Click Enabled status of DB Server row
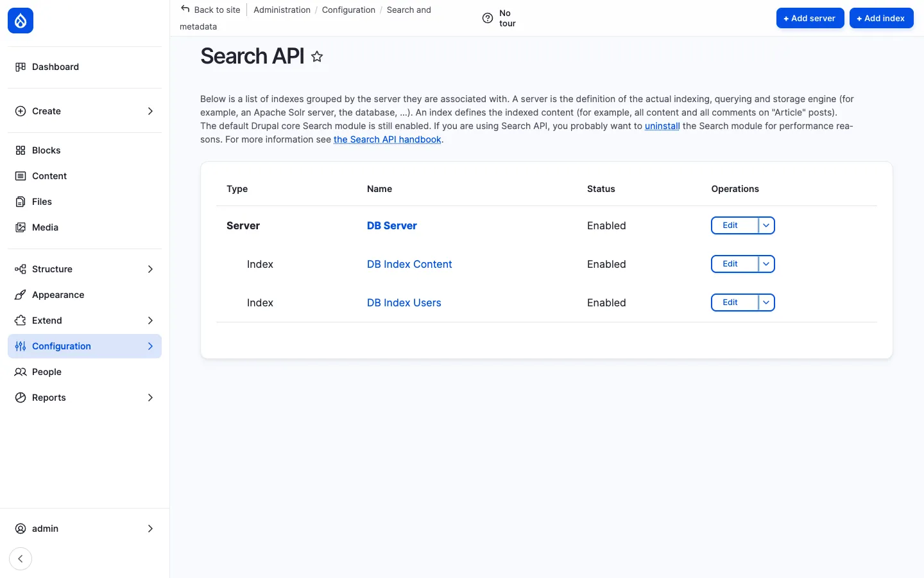The height and width of the screenshot is (578, 924). coord(606,225)
